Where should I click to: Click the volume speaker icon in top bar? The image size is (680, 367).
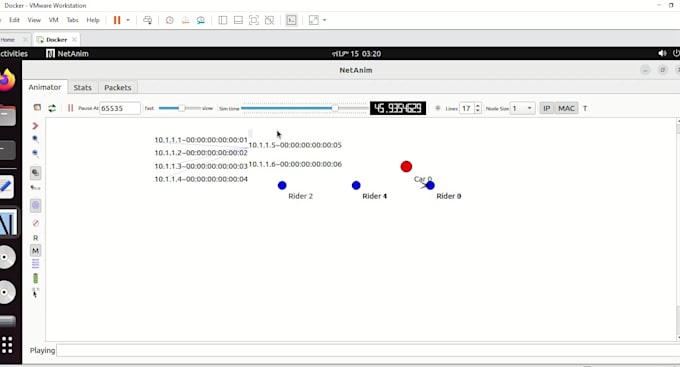tap(662, 53)
